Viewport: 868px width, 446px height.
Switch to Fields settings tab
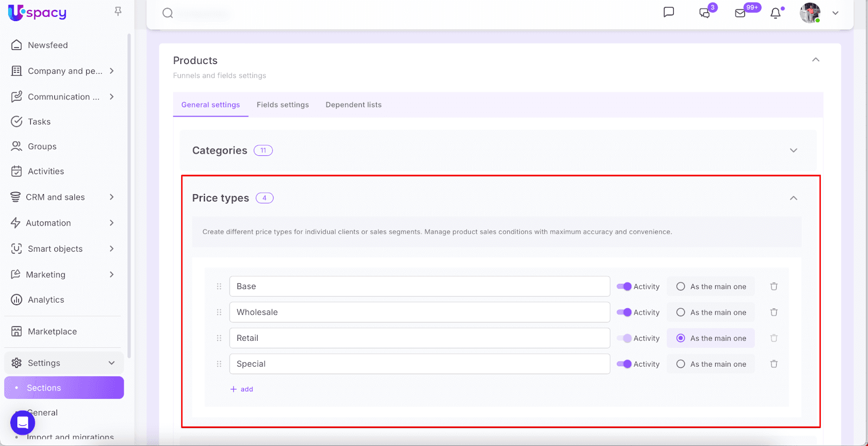(x=283, y=105)
